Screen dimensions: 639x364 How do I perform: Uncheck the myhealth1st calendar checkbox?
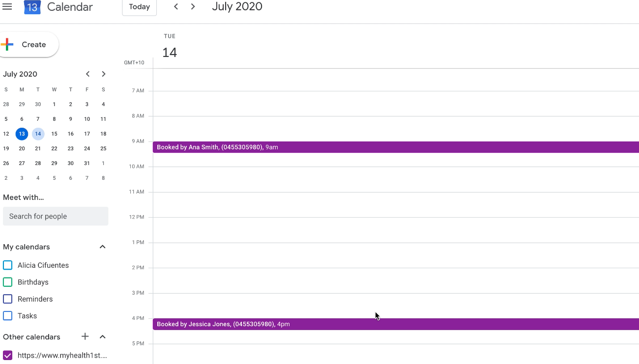pyautogui.click(x=8, y=355)
